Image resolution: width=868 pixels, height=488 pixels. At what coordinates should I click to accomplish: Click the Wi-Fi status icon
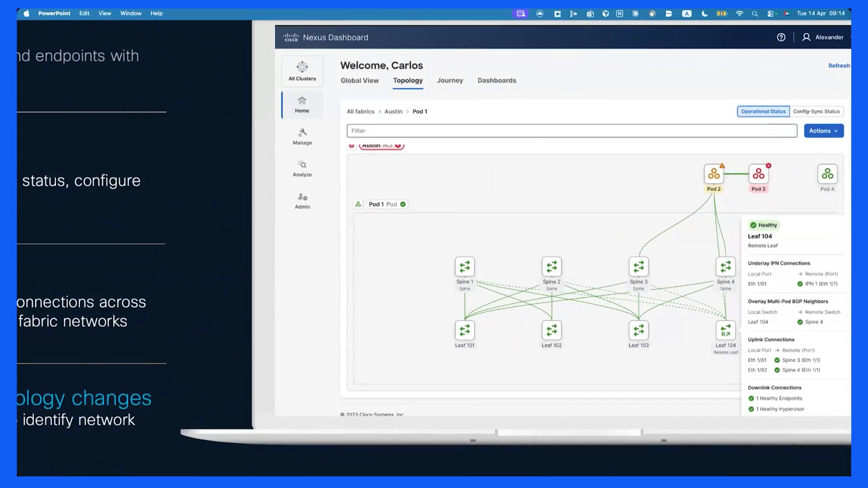tap(740, 14)
